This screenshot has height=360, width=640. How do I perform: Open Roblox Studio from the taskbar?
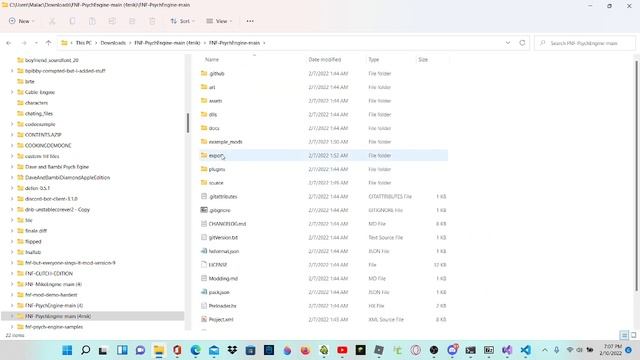[x=379, y=350]
